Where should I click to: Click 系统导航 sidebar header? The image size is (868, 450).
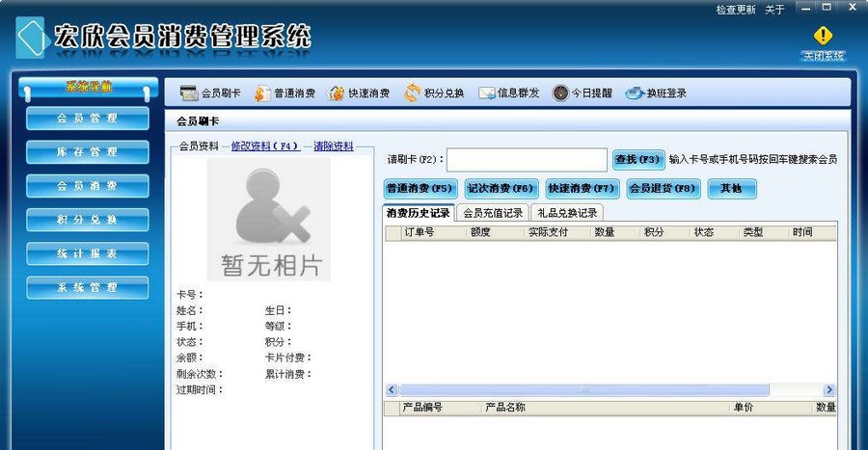(x=88, y=87)
